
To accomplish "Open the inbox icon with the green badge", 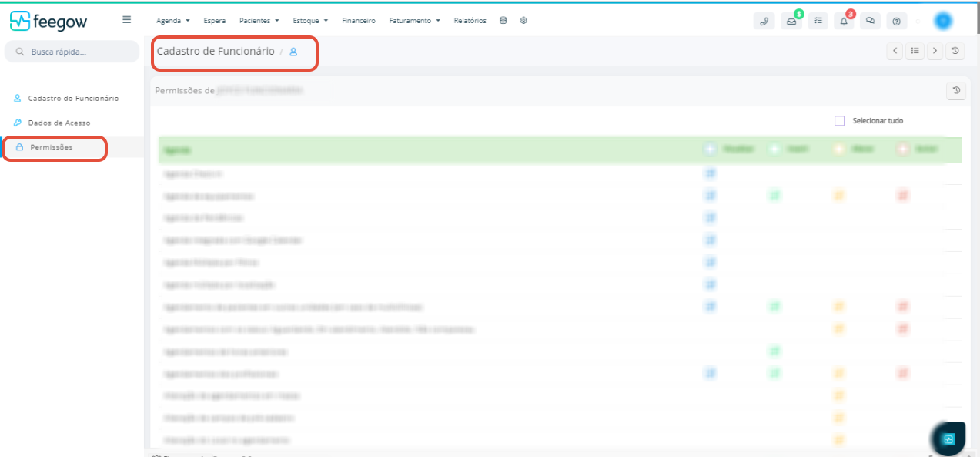I will 791,22.
